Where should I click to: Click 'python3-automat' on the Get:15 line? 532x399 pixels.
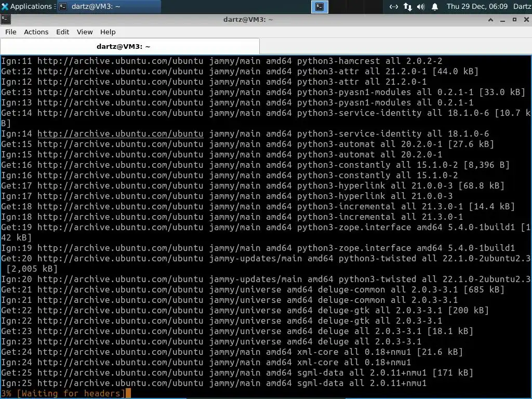pyautogui.click(x=336, y=144)
